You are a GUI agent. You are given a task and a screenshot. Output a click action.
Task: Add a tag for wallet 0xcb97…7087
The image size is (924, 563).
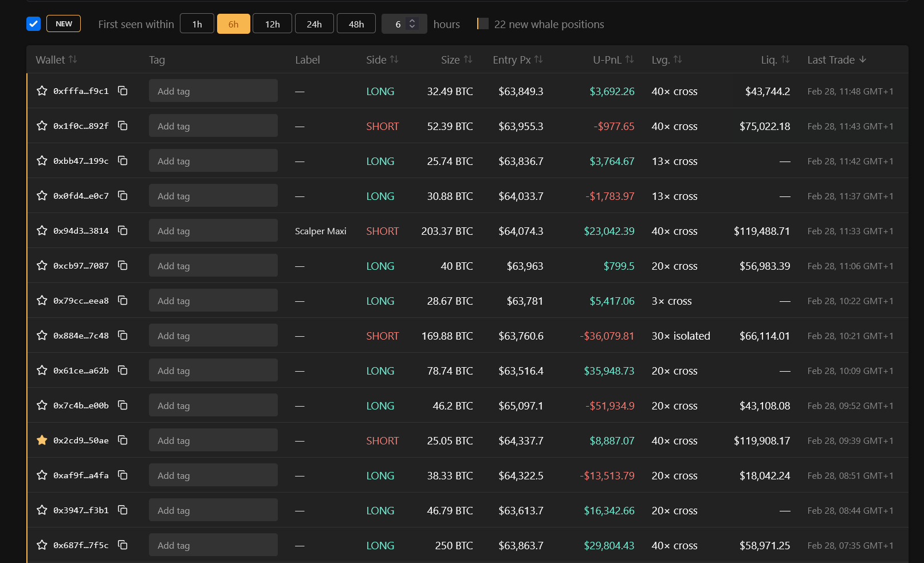tap(213, 266)
